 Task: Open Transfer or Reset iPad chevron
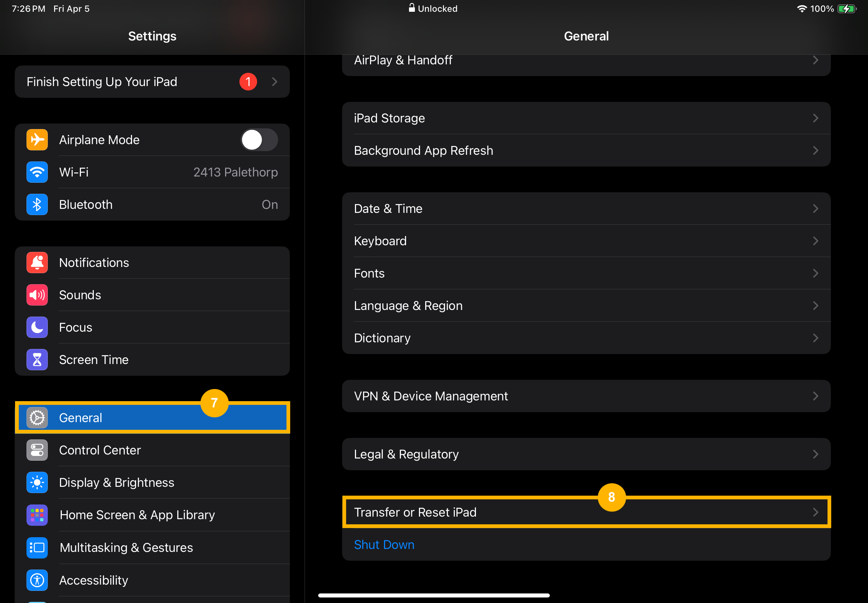pos(815,512)
